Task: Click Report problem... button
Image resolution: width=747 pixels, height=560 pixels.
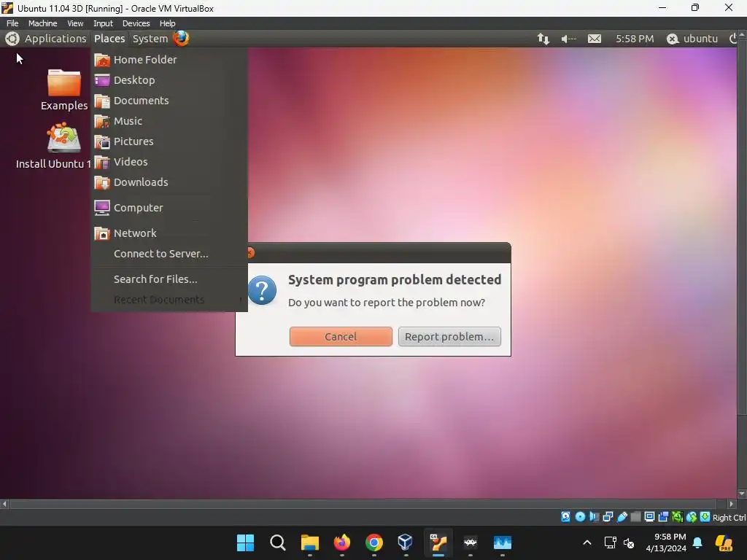Action: click(449, 337)
